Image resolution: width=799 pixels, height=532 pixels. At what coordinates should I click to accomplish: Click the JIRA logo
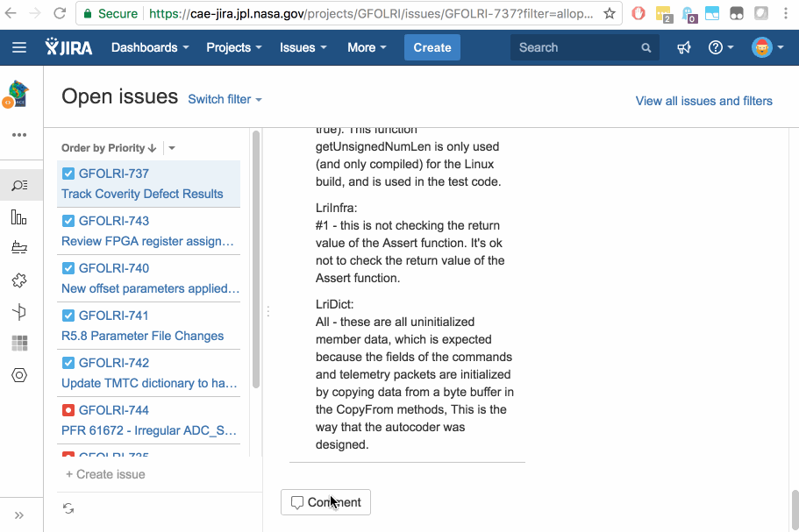(x=68, y=46)
